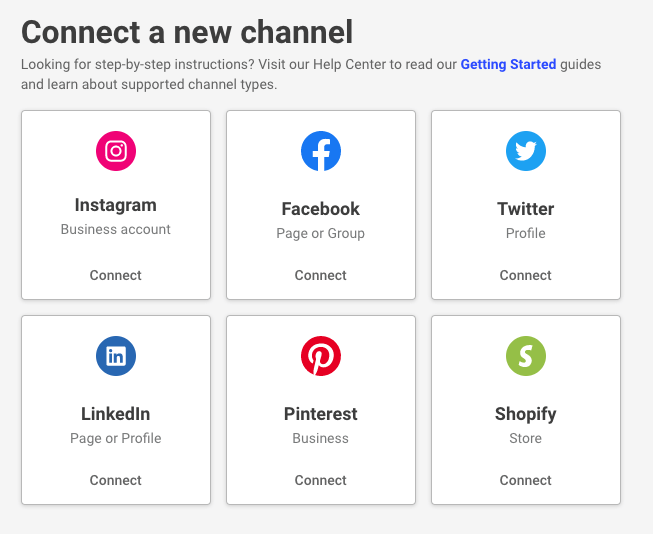
Task: Connect a Shopify Store
Action: tap(526, 480)
